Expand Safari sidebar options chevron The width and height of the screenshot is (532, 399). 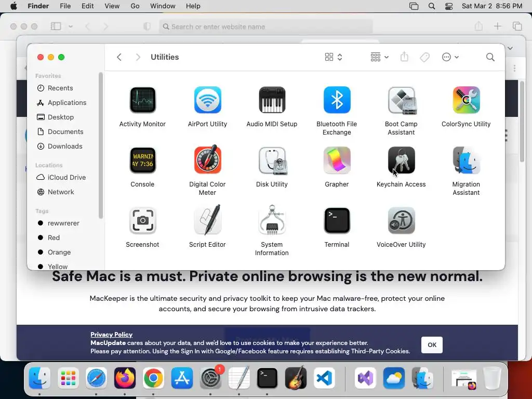[71, 26]
